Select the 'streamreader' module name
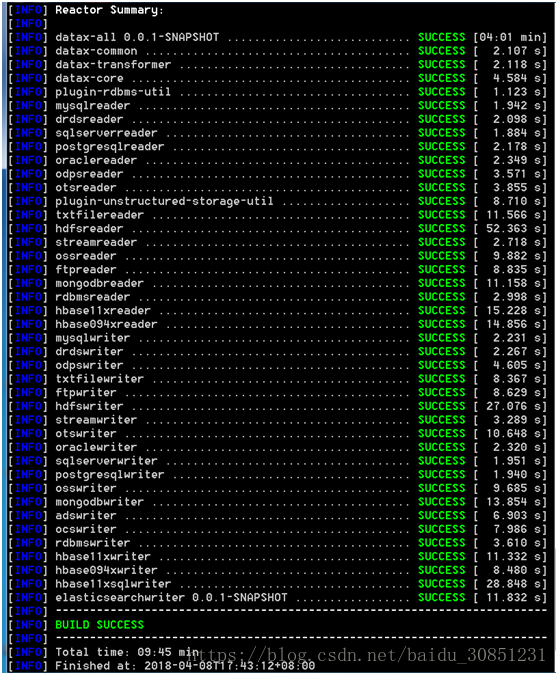 pyautogui.click(x=96, y=243)
